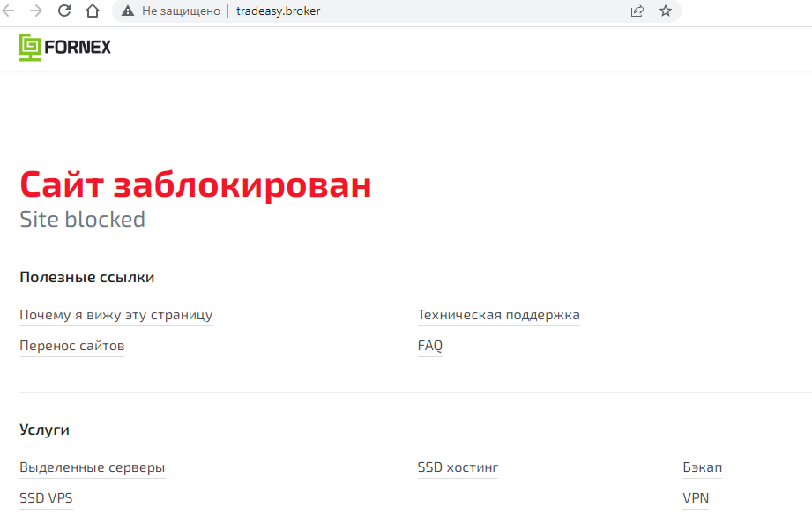Click the 'Бэкап' service link
Image resolution: width=812 pixels, height=516 pixels.
point(702,467)
